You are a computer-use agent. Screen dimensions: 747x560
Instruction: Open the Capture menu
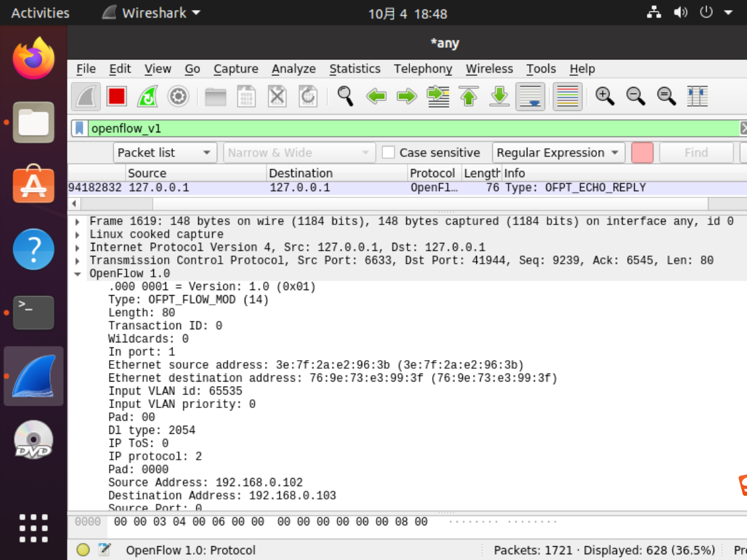click(236, 69)
